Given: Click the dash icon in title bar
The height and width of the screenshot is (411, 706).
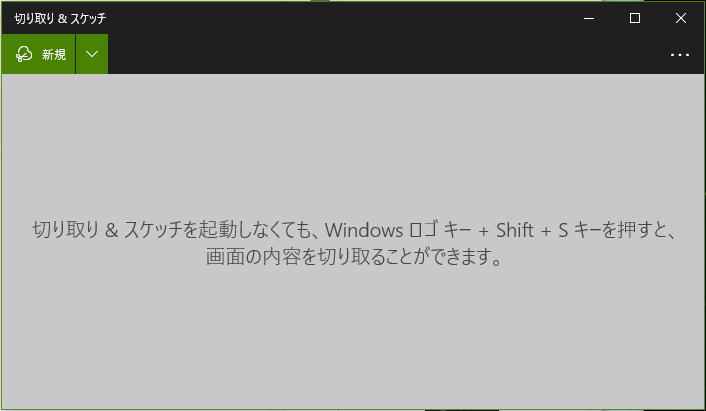Looking at the screenshot, I should coord(589,18).
